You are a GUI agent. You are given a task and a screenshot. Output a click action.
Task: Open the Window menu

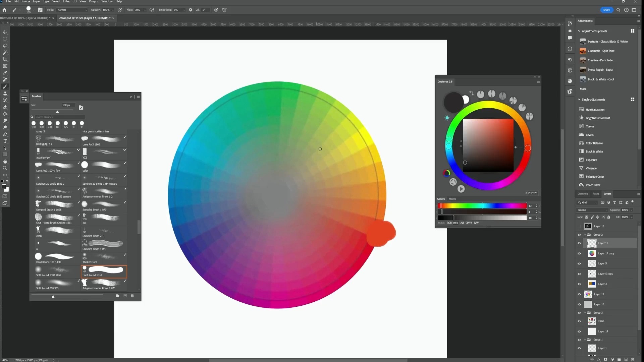[x=107, y=2]
